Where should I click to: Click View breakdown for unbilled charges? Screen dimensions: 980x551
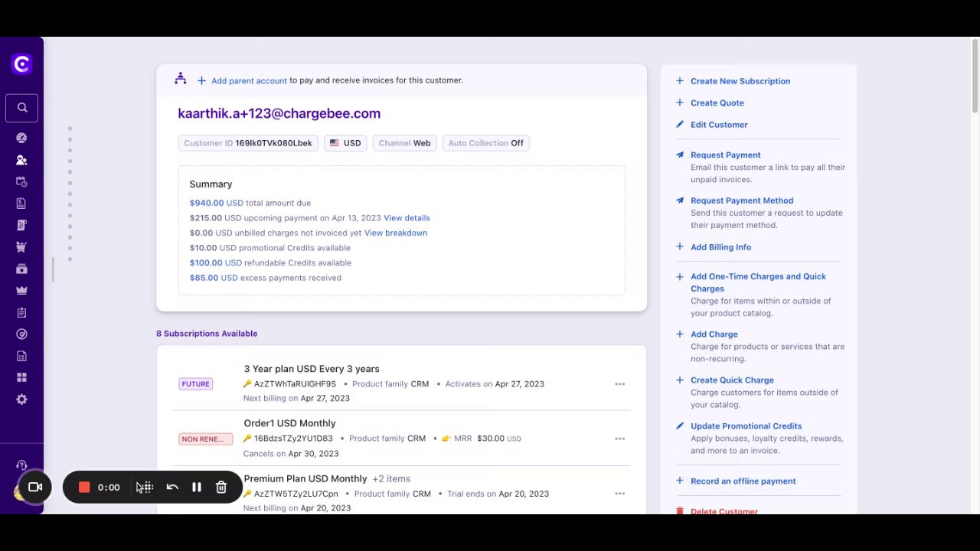tap(396, 233)
